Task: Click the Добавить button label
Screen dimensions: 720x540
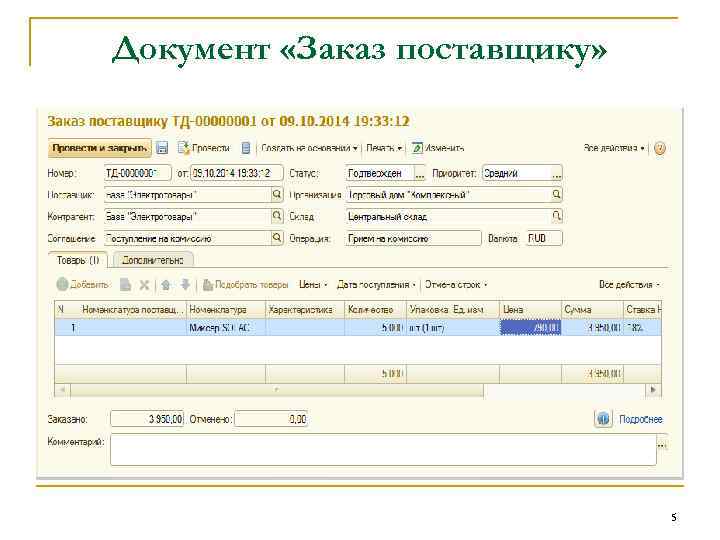Action: [90, 285]
